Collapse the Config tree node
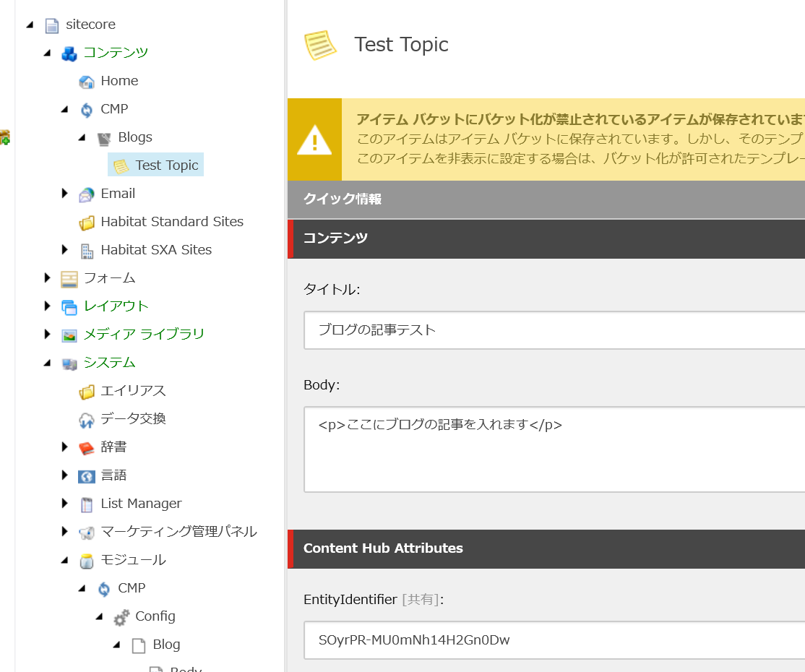 coord(100,617)
